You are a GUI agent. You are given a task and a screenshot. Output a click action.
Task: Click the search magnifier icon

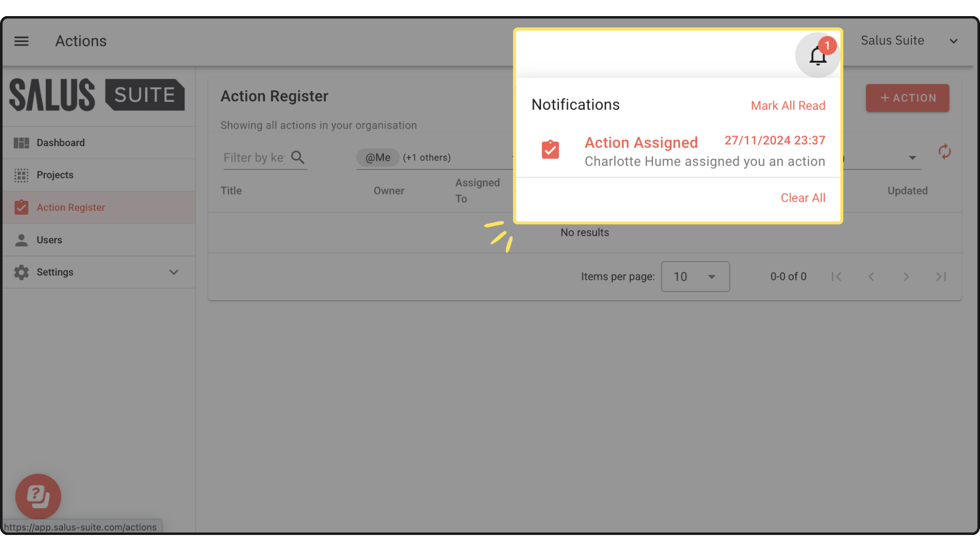(x=297, y=157)
